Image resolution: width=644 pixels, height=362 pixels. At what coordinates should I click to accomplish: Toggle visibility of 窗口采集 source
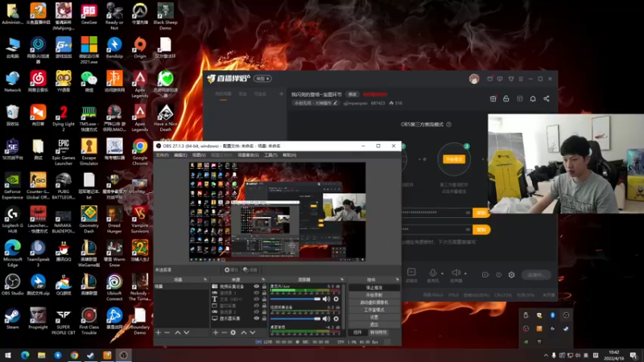[256, 306]
